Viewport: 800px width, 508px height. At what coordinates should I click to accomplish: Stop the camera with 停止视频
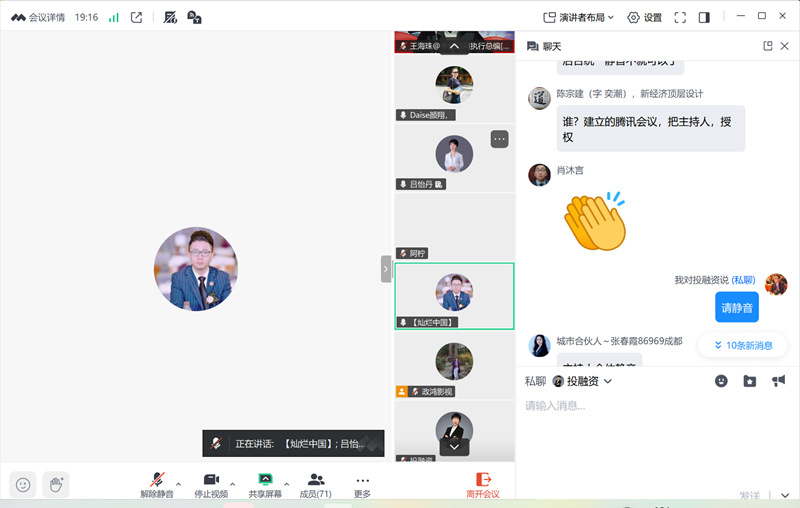(210, 484)
